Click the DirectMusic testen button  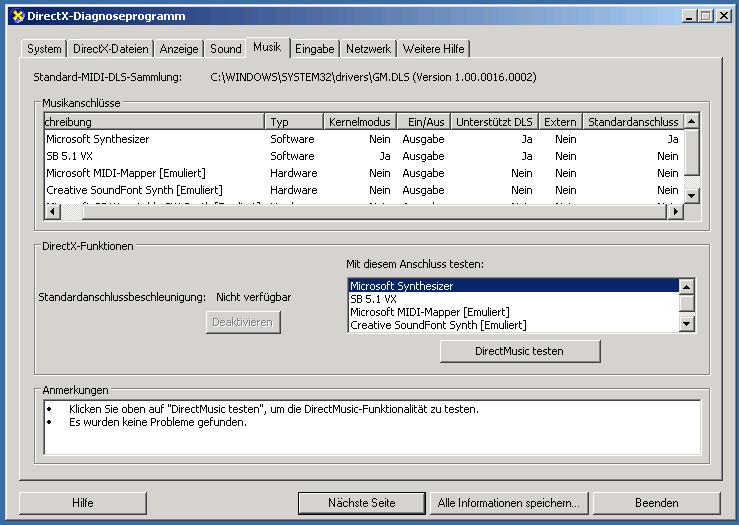pyautogui.click(x=520, y=351)
